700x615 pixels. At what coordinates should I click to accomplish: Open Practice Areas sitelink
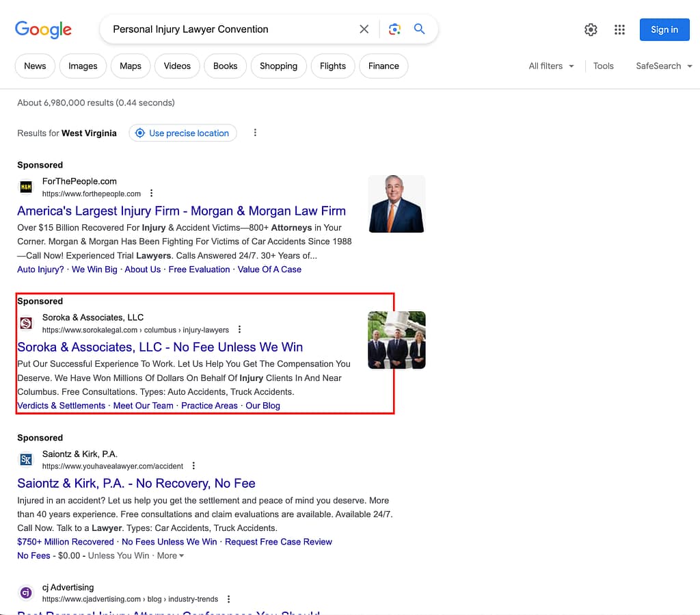click(x=209, y=406)
